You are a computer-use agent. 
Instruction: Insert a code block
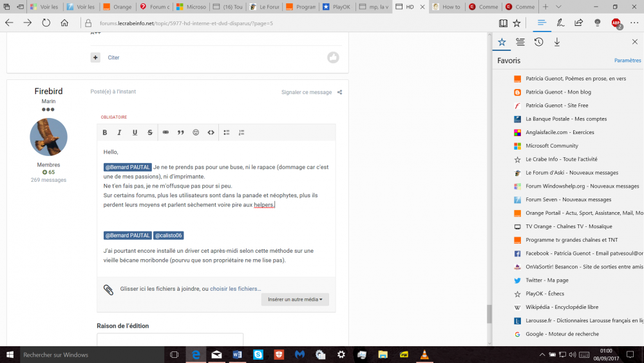(x=211, y=132)
